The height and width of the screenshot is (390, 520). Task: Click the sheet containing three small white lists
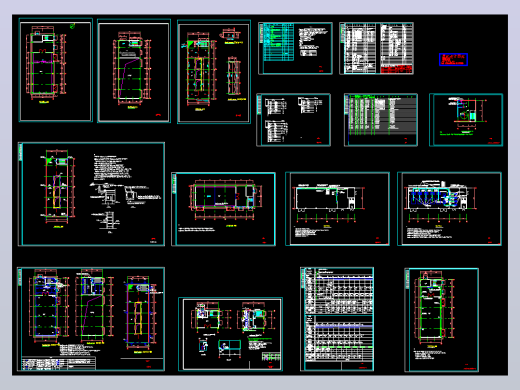[x=293, y=120]
